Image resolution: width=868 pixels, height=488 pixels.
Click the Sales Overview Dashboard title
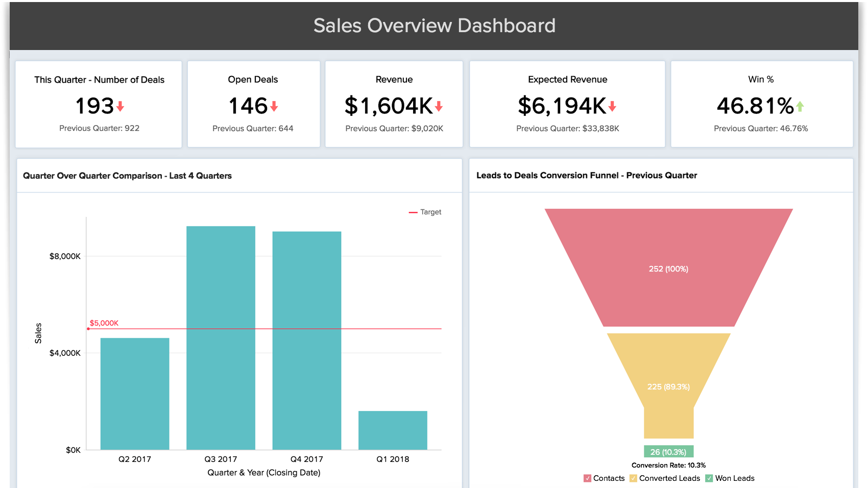pos(435,26)
